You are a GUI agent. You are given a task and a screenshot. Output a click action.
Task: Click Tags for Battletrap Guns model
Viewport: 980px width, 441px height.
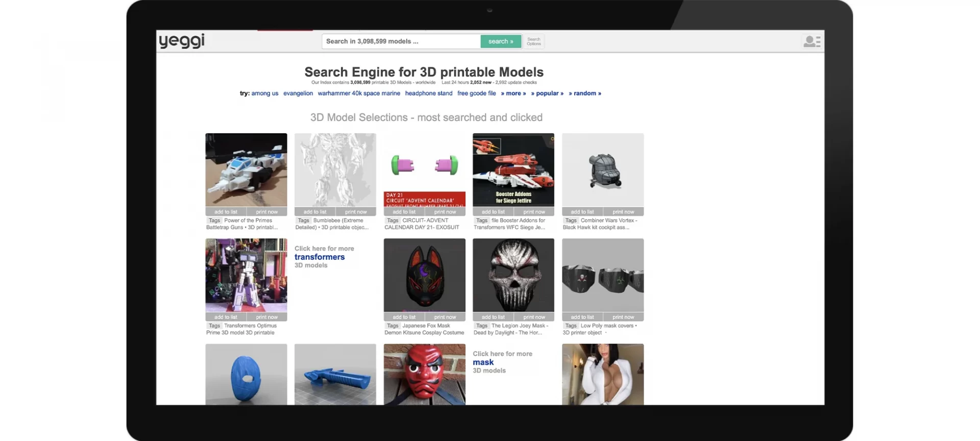[214, 220]
